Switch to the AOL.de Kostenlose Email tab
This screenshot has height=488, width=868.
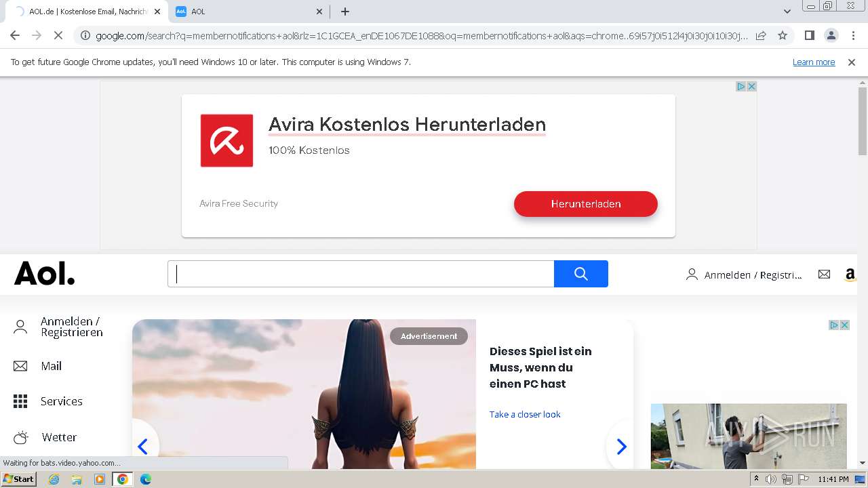tap(87, 12)
